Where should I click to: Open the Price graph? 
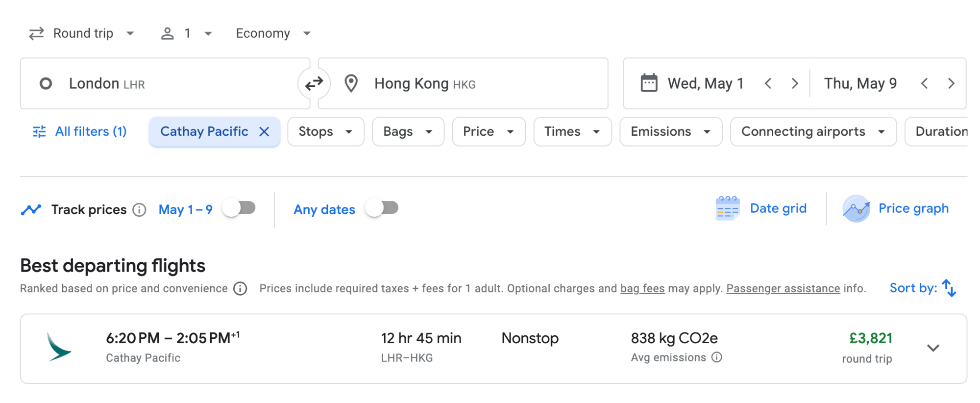coord(896,209)
